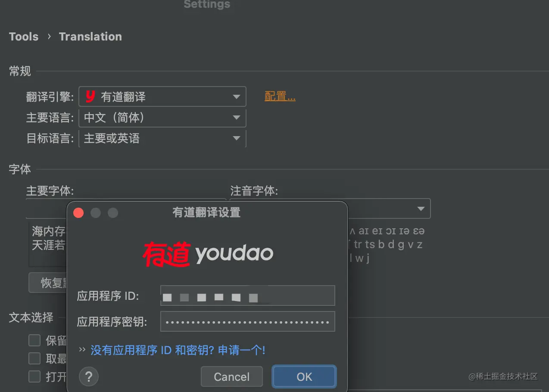Click the Tools breadcrumb

click(24, 37)
